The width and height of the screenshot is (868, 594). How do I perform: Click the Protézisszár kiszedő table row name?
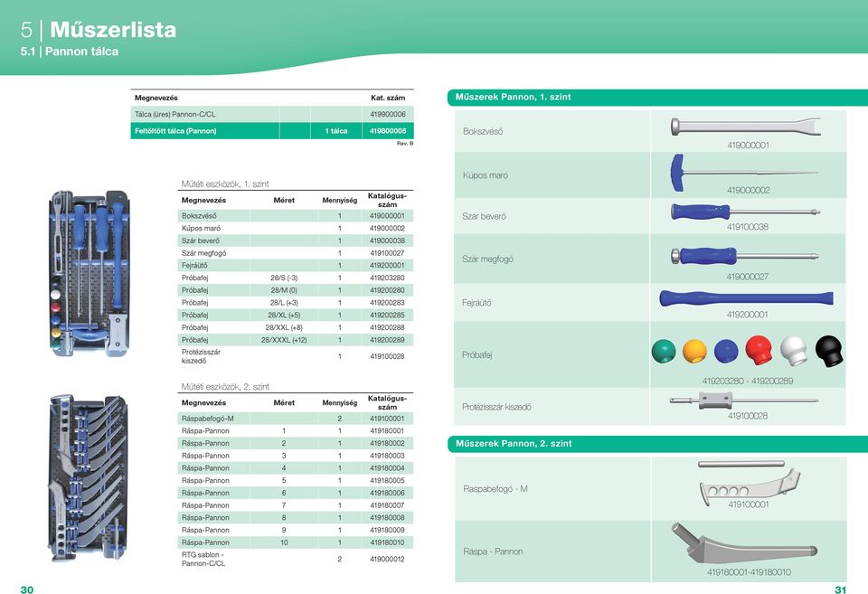(201, 356)
